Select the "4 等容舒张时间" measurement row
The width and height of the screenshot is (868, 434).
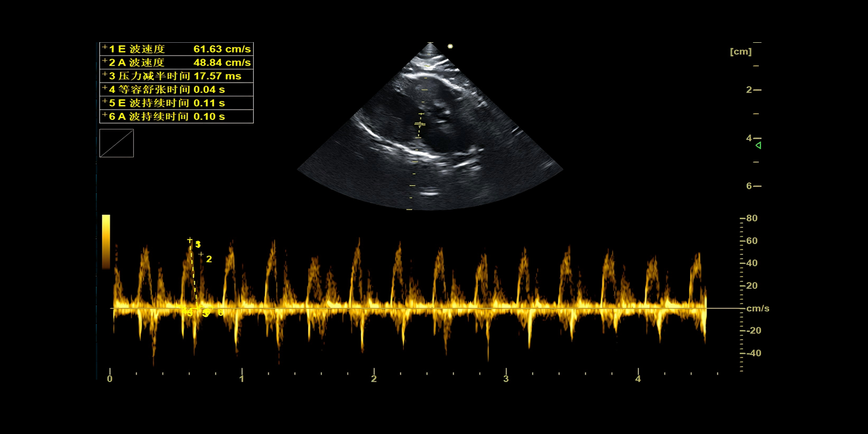tap(177, 89)
